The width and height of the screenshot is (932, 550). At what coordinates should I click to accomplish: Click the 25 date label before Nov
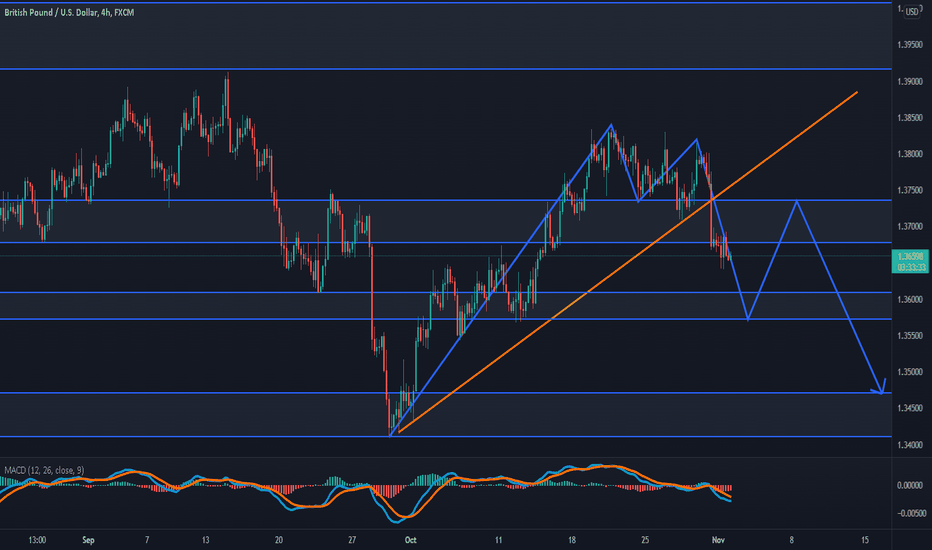(645, 540)
